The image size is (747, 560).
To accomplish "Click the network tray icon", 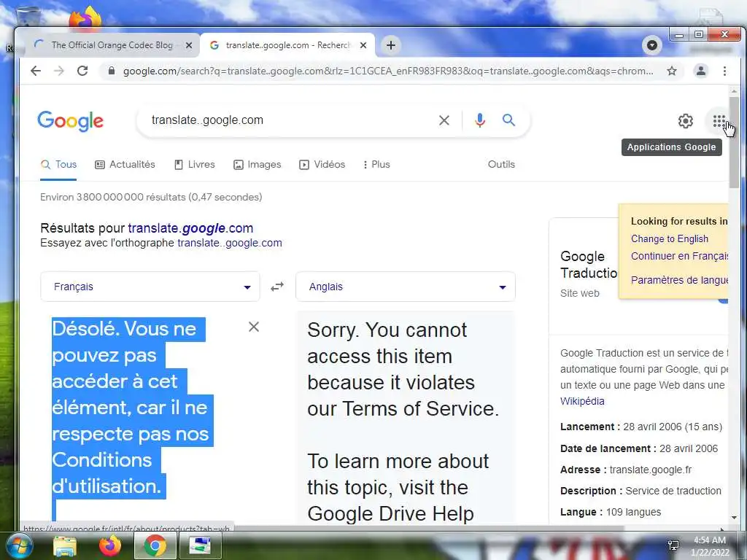I will [673, 545].
